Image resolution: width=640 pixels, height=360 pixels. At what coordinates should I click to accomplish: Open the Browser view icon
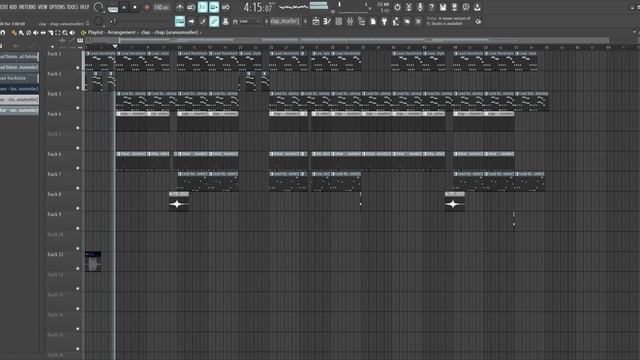[361, 21]
